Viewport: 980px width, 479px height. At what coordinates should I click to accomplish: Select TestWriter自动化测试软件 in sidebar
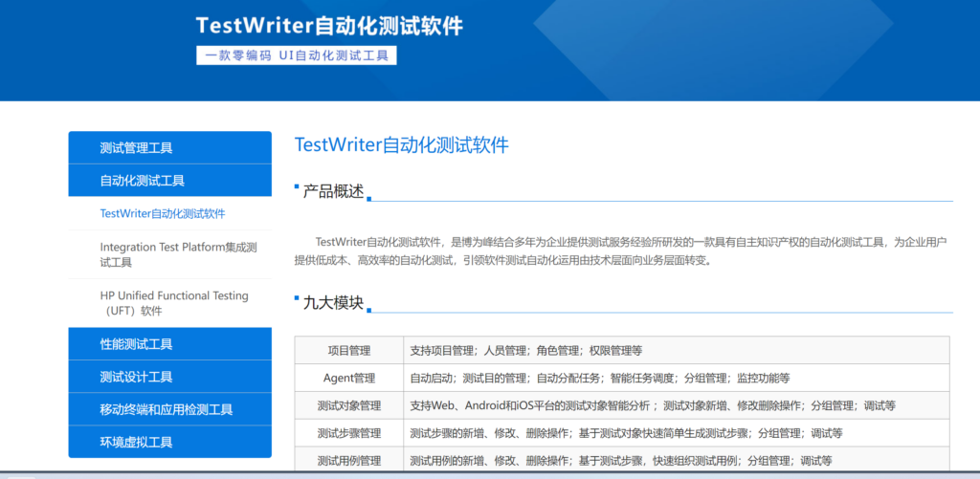tap(163, 213)
